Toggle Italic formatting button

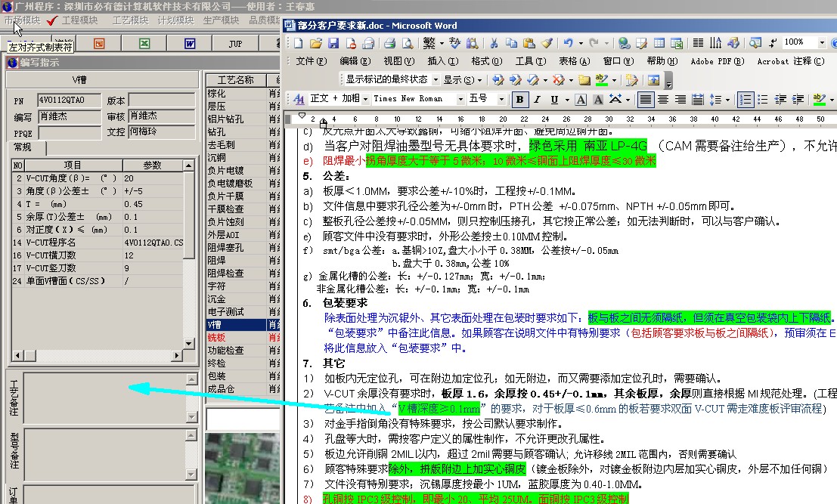tap(537, 99)
